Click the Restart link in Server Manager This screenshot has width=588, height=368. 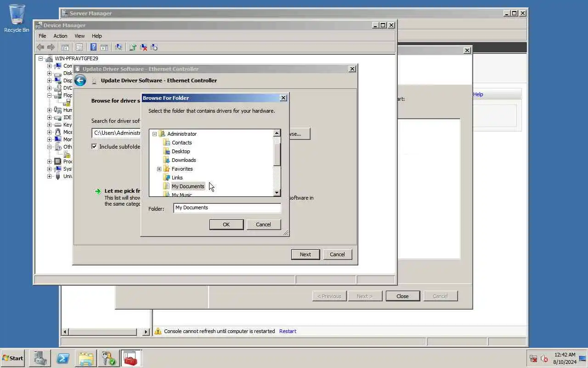288,331
